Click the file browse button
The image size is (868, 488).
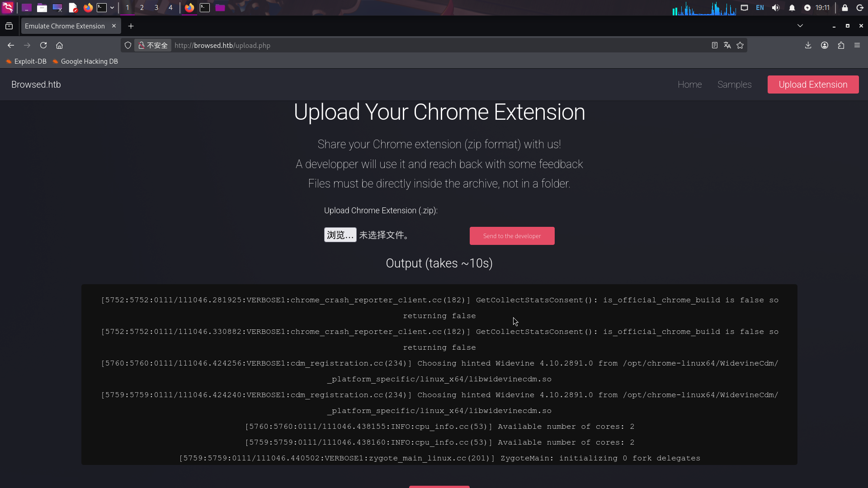tap(340, 235)
